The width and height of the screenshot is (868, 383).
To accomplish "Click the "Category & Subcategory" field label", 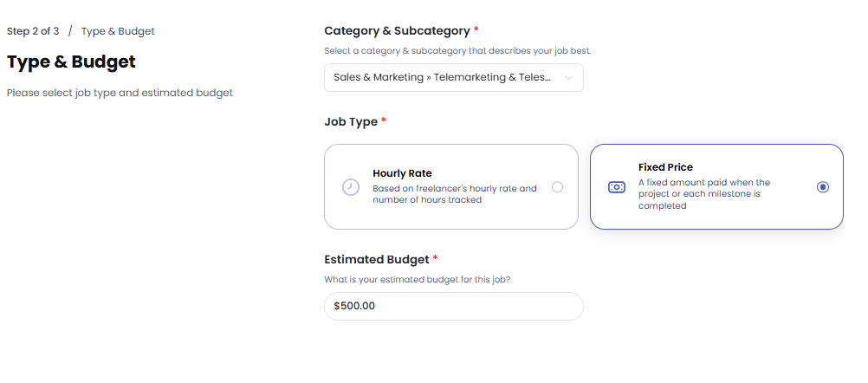I will (x=395, y=31).
